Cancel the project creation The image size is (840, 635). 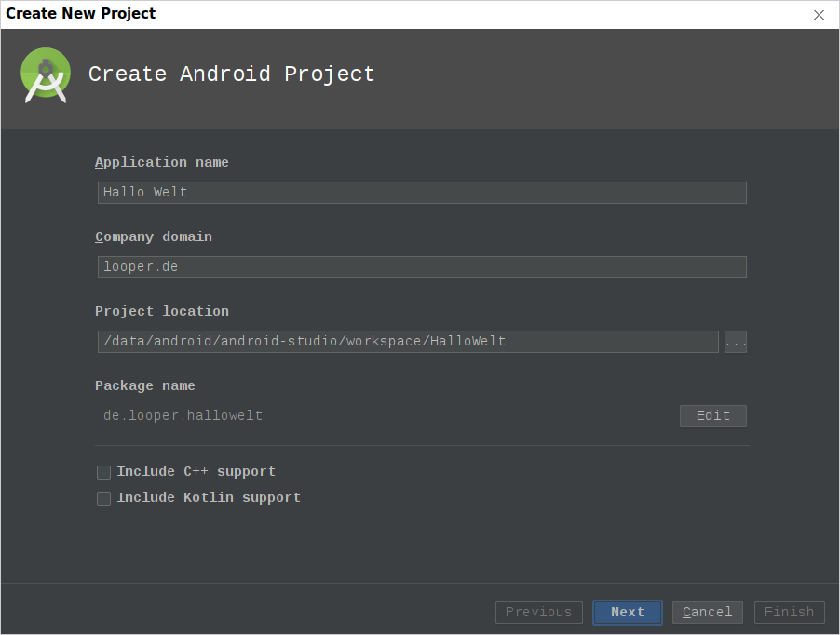point(708,613)
